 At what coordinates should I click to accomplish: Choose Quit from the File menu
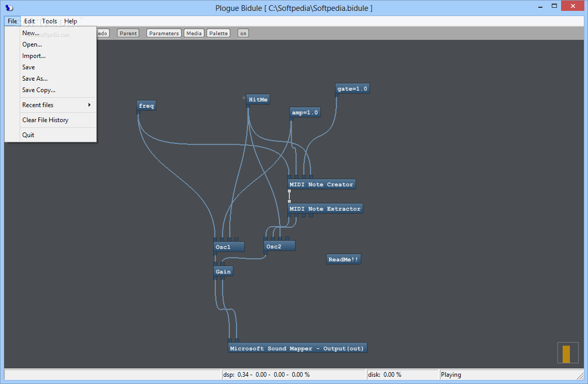50,135
